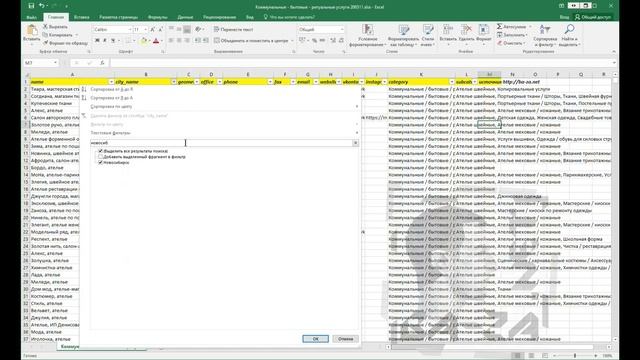Click the formula bar input
Viewport: 640px width, 360px height.
[362, 63]
